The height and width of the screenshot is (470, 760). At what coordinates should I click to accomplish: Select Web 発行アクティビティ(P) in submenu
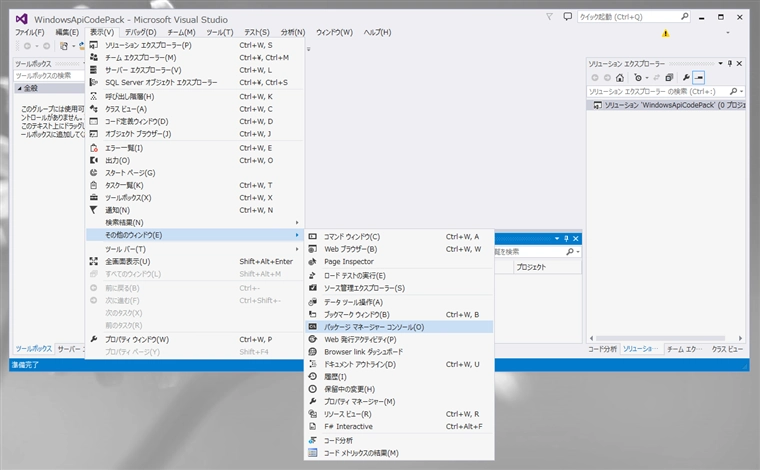[x=399, y=339]
